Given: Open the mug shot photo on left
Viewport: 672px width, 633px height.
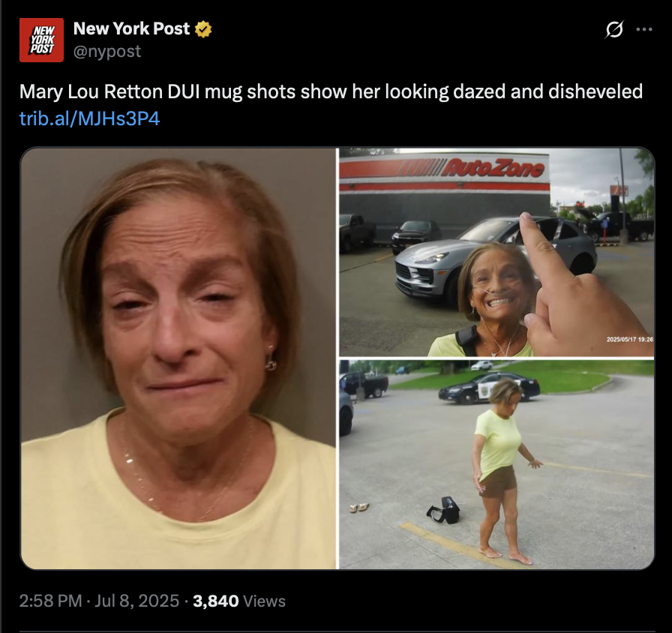Looking at the screenshot, I should coord(178,358).
